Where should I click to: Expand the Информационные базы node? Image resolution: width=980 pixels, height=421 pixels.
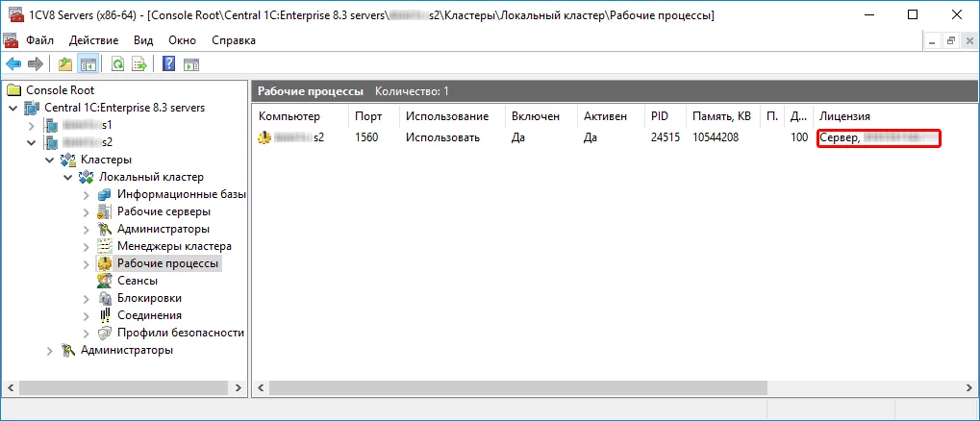pyautogui.click(x=87, y=194)
